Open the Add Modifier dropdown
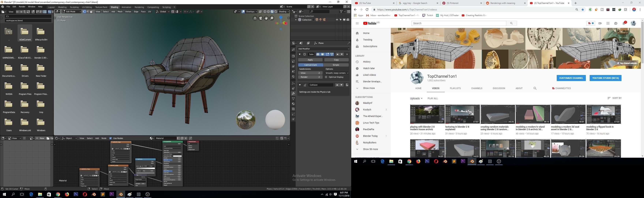The height and width of the screenshot is (198, 644). click(x=323, y=49)
